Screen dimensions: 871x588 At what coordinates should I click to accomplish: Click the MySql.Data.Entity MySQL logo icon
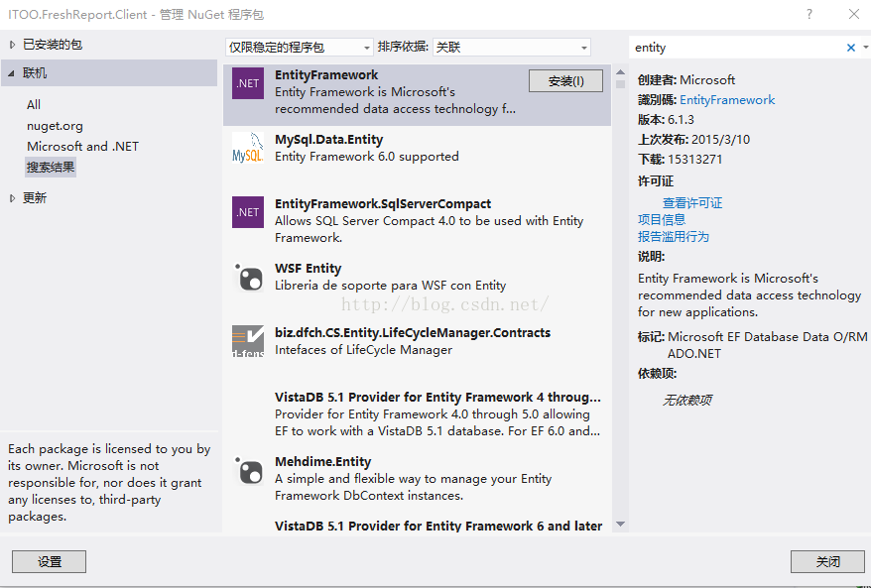[x=248, y=148]
